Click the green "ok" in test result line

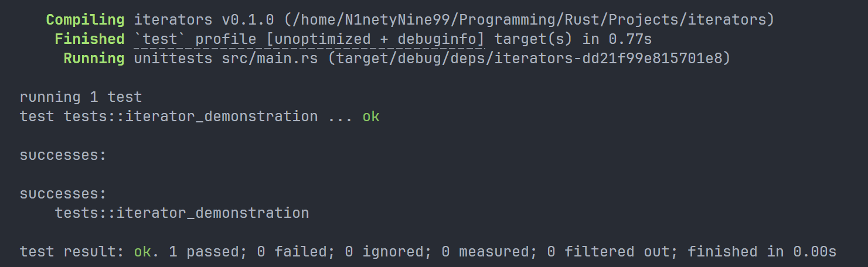(x=142, y=252)
